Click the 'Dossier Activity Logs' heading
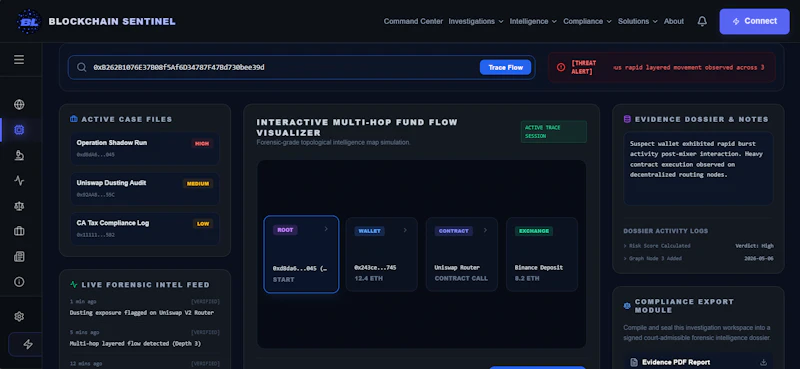The width and height of the screenshot is (800, 369). pos(665,231)
